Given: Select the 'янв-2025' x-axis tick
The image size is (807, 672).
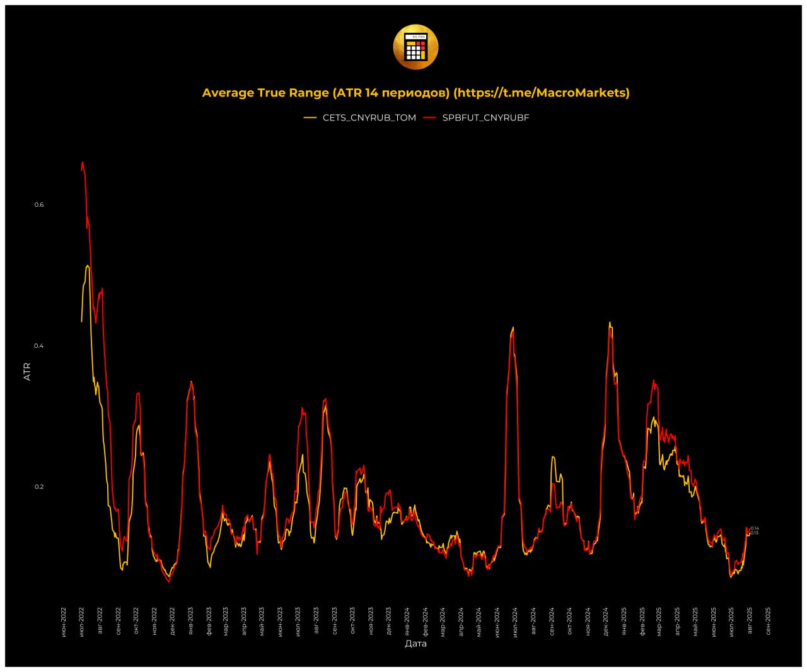Looking at the screenshot, I should (x=624, y=620).
